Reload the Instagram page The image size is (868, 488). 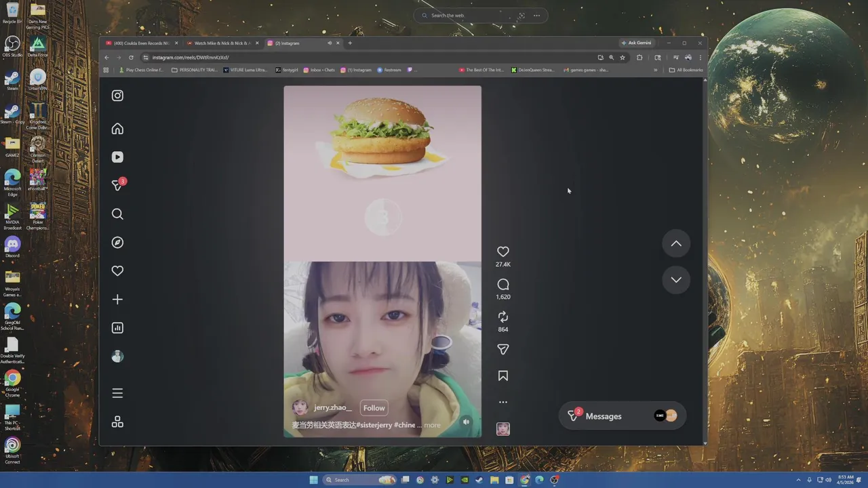point(131,58)
